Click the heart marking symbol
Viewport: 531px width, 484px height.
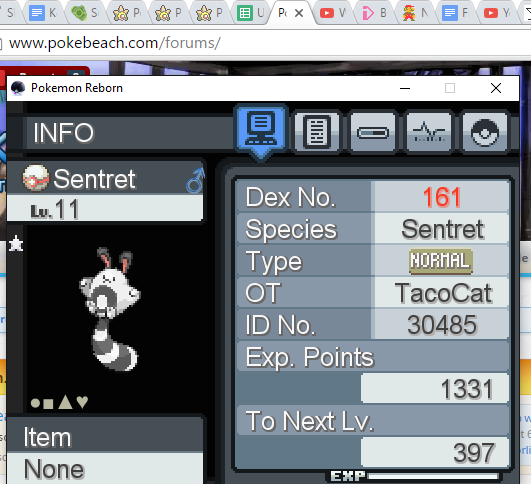tap(82, 402)
